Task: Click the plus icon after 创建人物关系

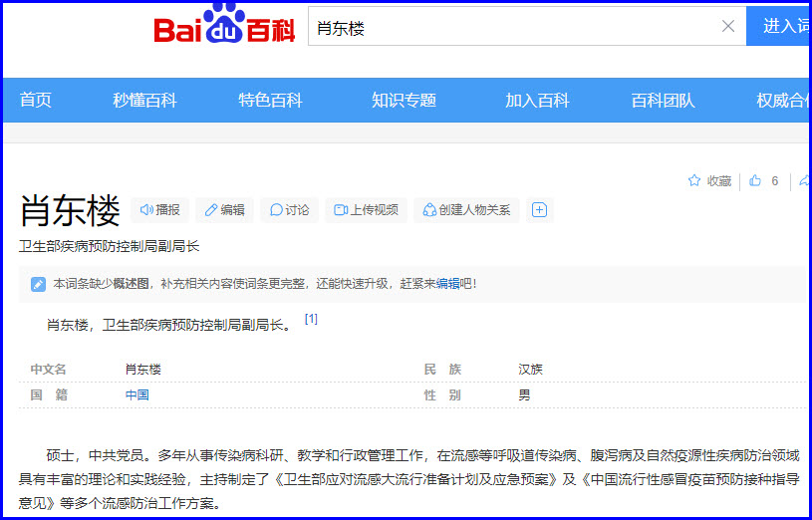Action: (539, 210)
